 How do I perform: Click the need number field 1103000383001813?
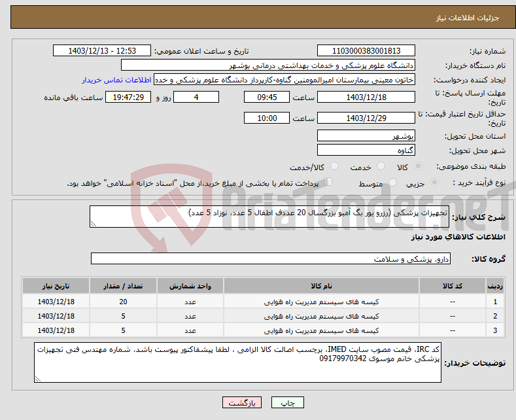[x=366, y=50]
